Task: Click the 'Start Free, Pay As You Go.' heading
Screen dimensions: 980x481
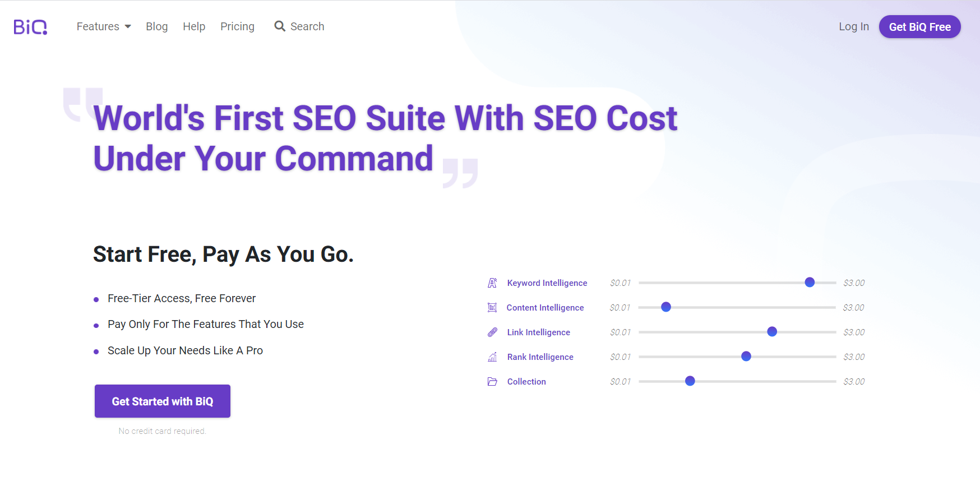Action: coord(223,255)
